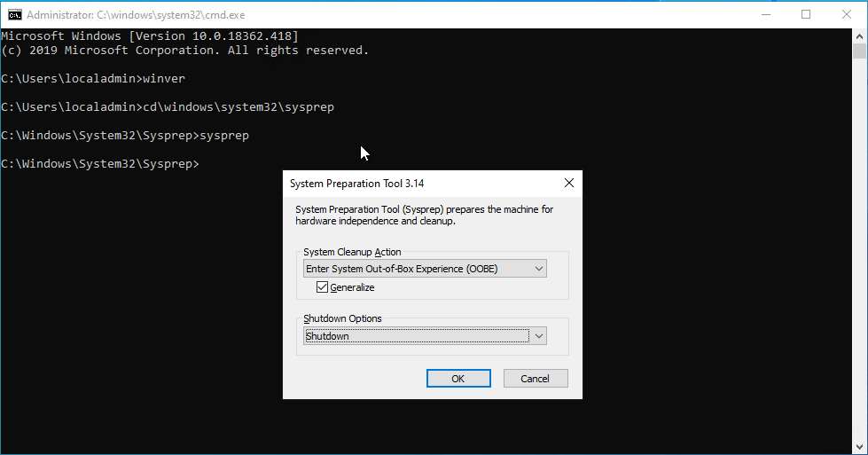868x455 pixels.
Task: Click the 'Administrator: C:\windows\system32\cmd.exe' window title
Action: point(136,15)
